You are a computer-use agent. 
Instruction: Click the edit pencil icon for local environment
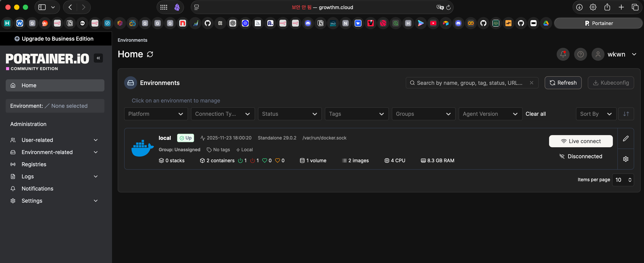[626, 139]
